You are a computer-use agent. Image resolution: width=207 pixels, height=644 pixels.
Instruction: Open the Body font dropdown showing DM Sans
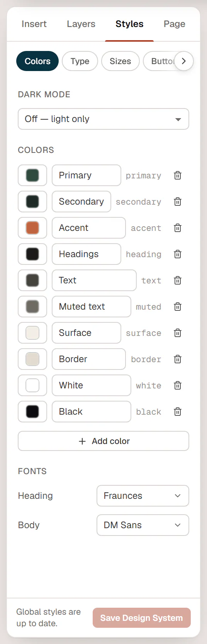[143, 525]
